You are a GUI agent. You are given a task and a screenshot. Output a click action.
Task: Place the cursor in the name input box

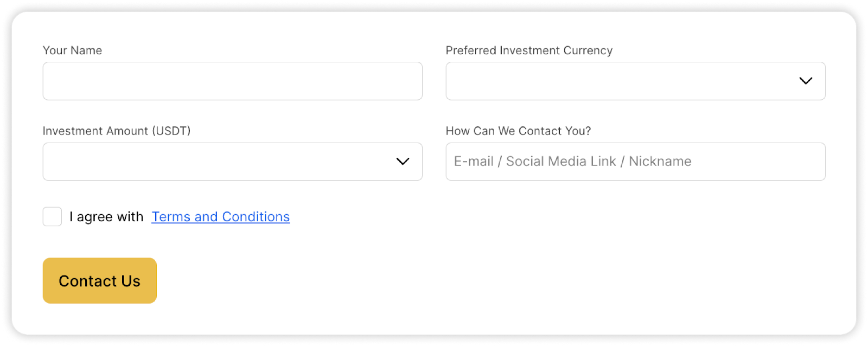pyautogui.click(x=232, y=81)
